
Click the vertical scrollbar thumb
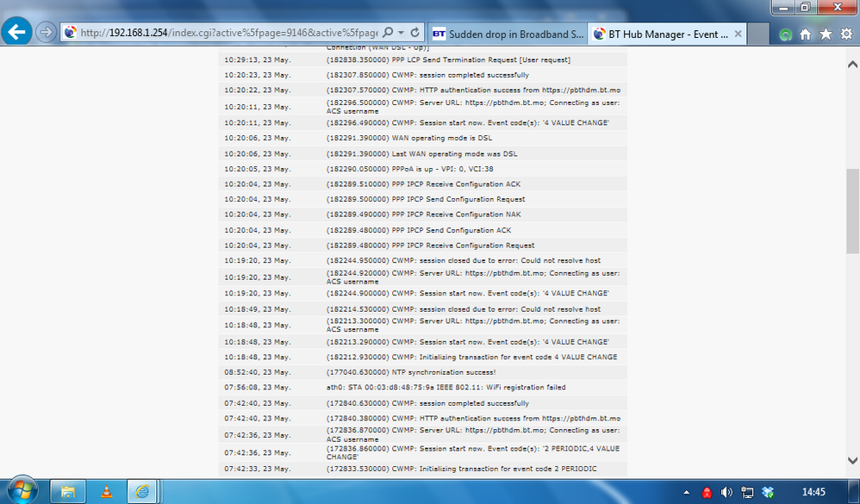[852, 211]
